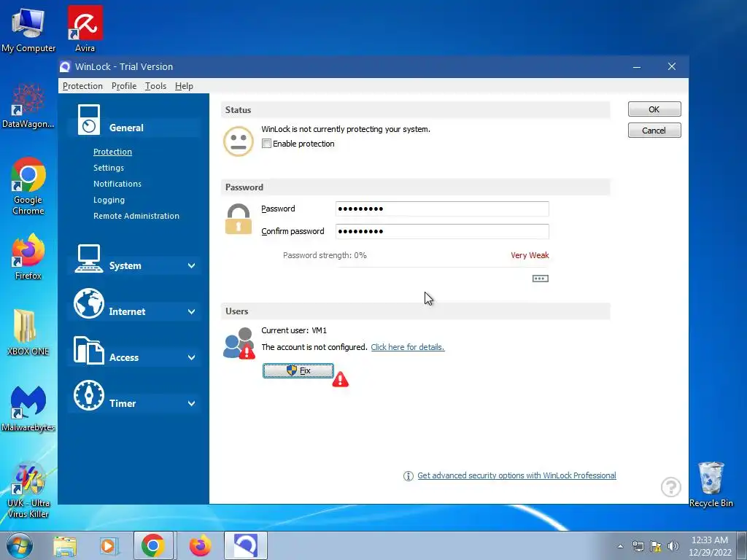
Task: Switch to Chrome in the taskbar
Action: (153, 545)
